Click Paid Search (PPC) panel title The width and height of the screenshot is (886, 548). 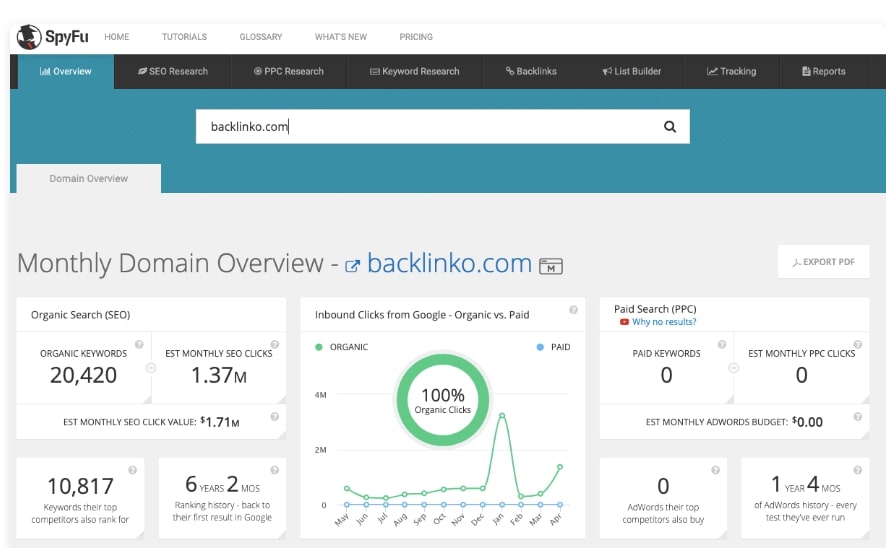tap(655, 309)
